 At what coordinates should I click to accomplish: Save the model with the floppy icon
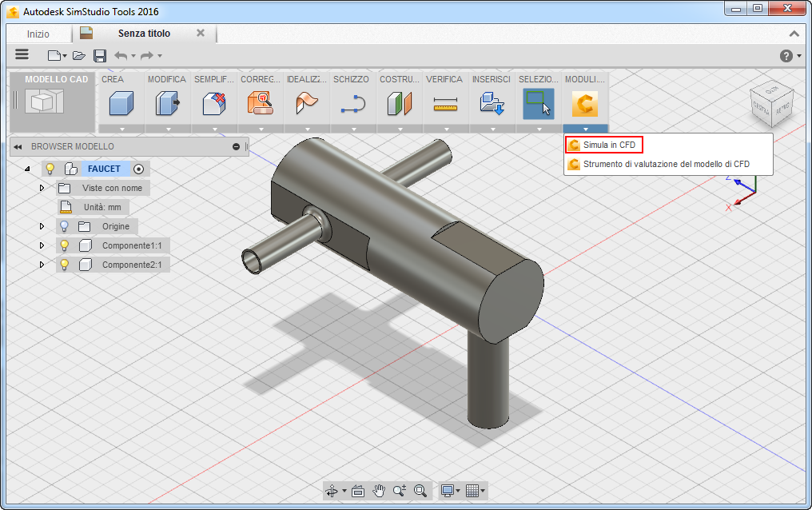point(100,55)
